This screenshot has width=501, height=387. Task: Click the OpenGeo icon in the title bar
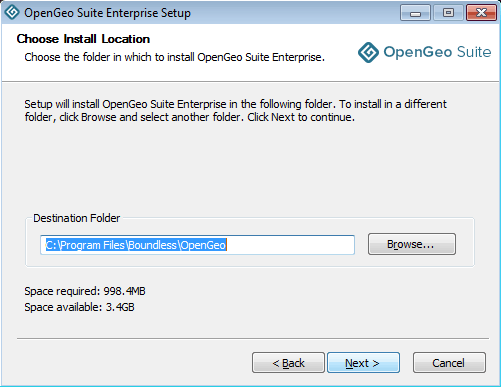click(x=12, y=12)
